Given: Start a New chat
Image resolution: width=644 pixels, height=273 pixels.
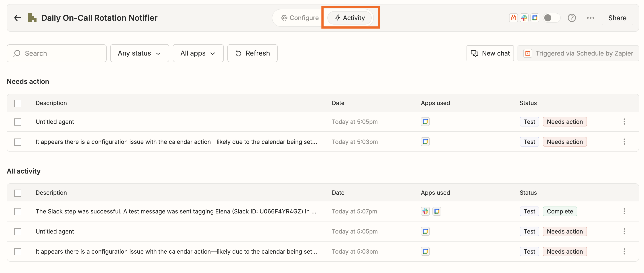Looking at the screenshot, I should [x=490, y=53].
